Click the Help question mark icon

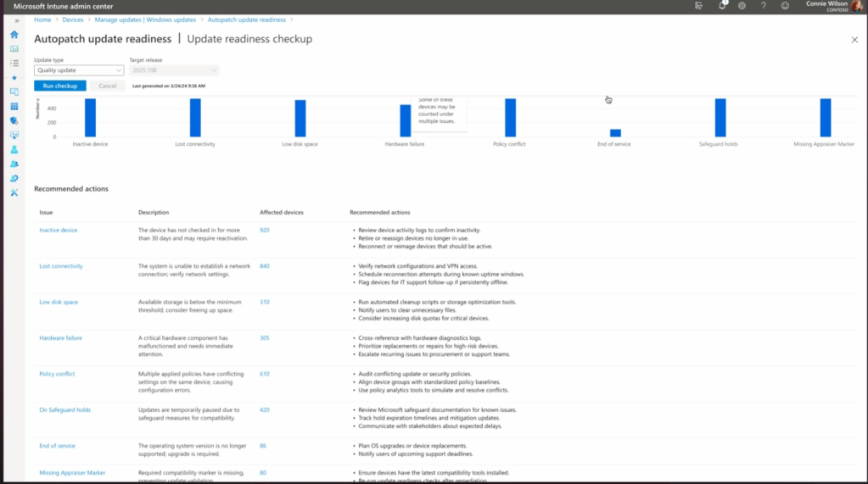pos(764,6)
